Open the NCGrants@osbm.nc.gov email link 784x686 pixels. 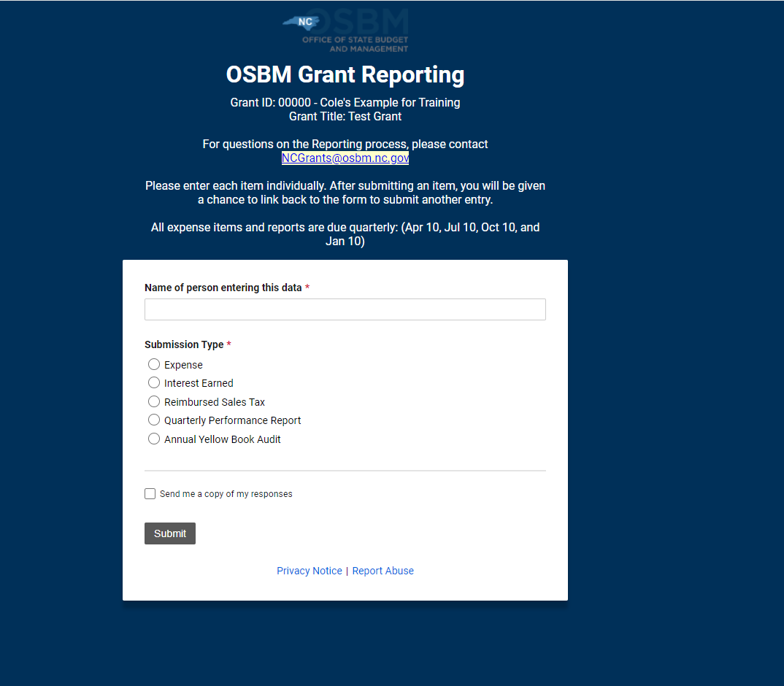[345, 158]
